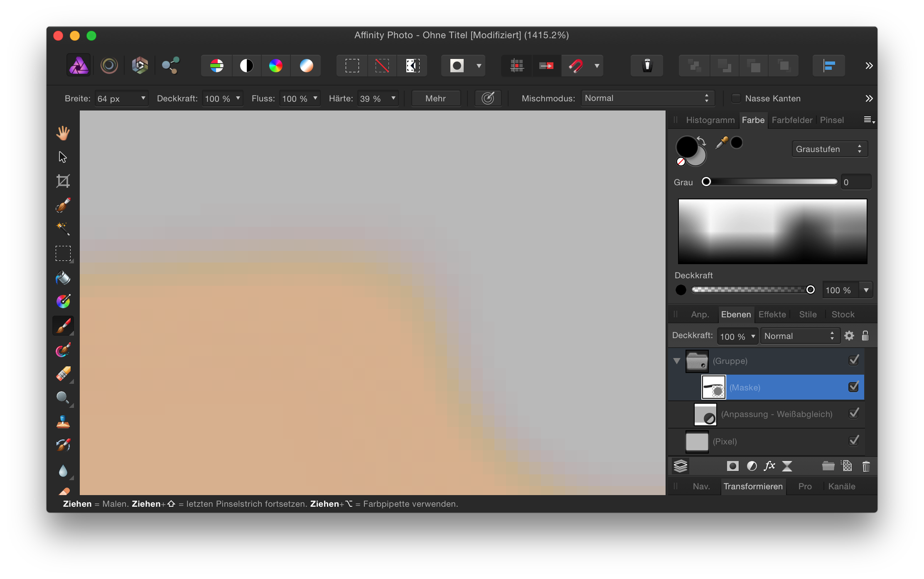The image size is (924, 579).
Task: Apply Auto Contrast
Action: tap(246, 66)
